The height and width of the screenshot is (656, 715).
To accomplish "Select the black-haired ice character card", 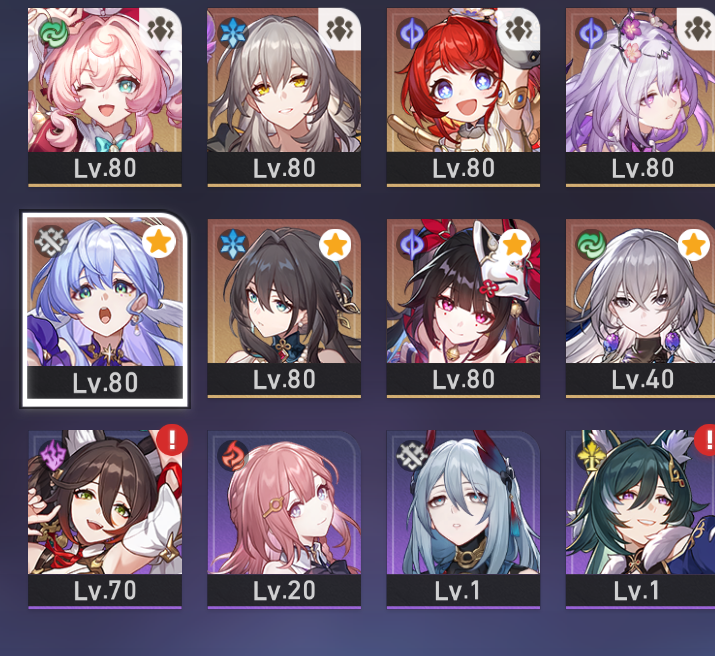I will click(x=284, y=308).
